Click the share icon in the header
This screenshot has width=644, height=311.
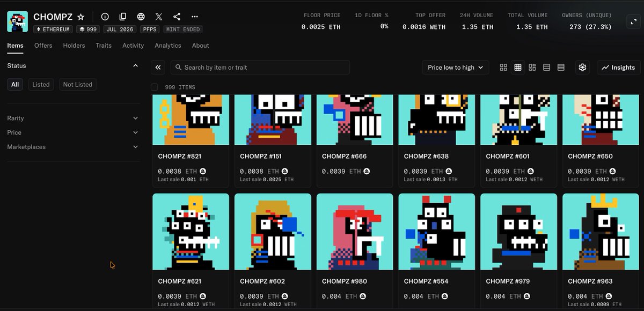coord(177,17)
